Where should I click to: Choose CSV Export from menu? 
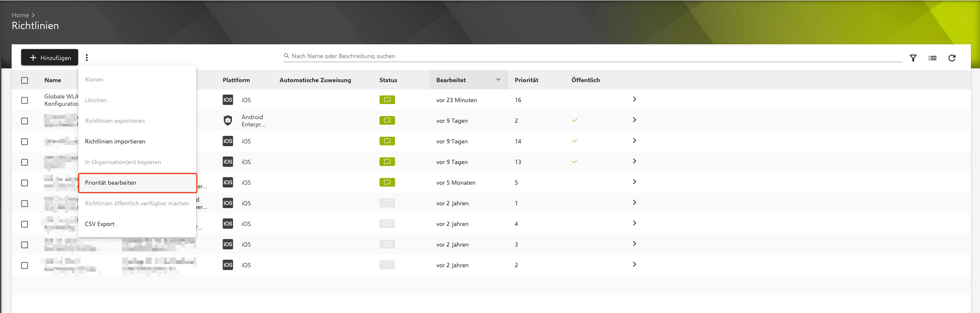[100, 224]
